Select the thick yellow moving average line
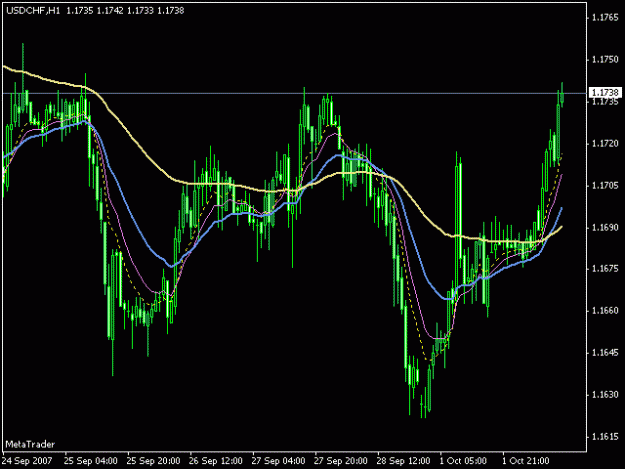The width and height of the screenshot is (625, 469). (132, 137)
